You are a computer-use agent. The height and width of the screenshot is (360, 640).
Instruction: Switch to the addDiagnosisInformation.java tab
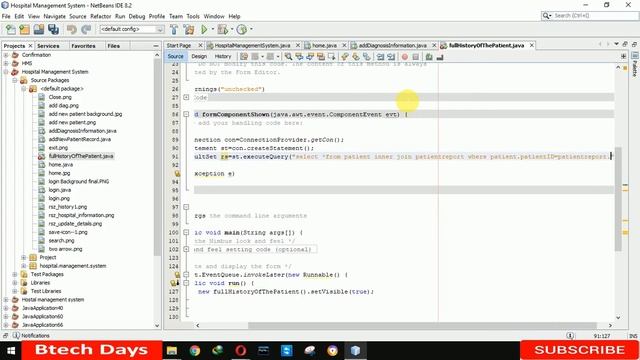click(393, 45)
